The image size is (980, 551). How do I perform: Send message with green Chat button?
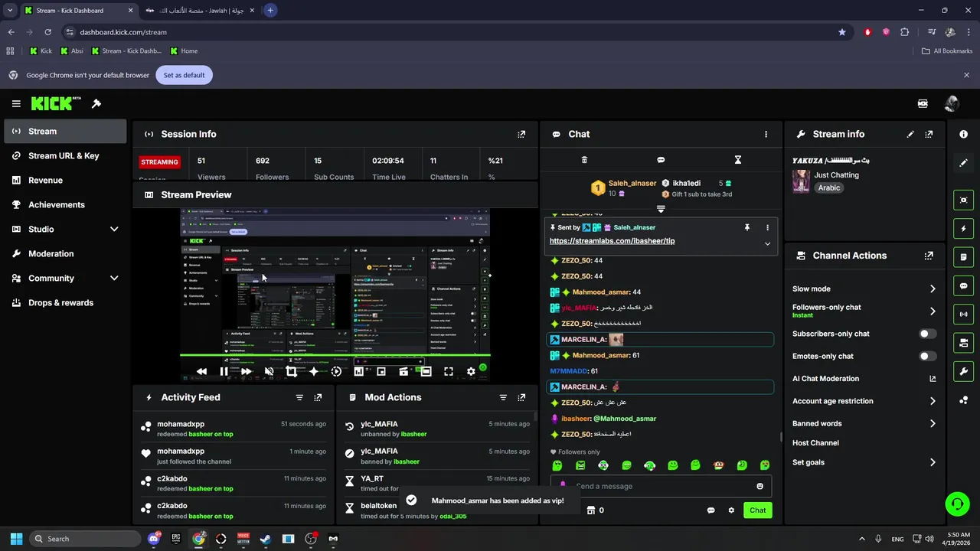(x=757, y=510)
